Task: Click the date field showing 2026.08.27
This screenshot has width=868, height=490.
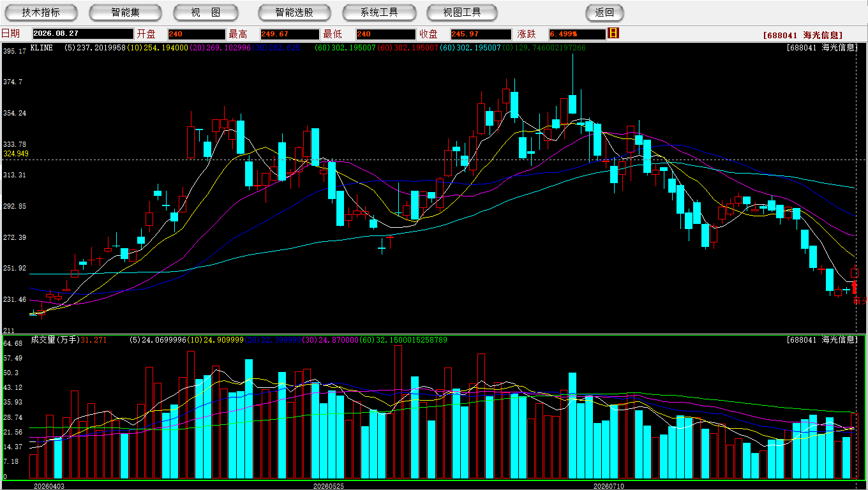Action: [x=83, y=34]
